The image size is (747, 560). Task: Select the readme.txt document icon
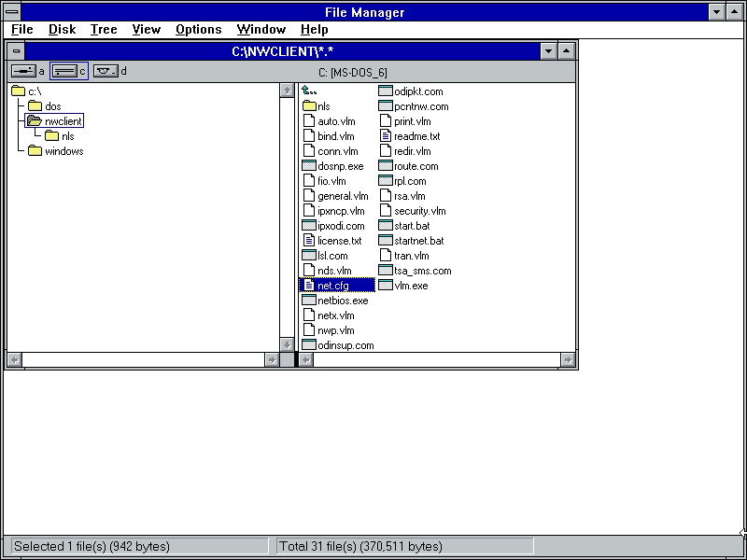pos(386,136)
